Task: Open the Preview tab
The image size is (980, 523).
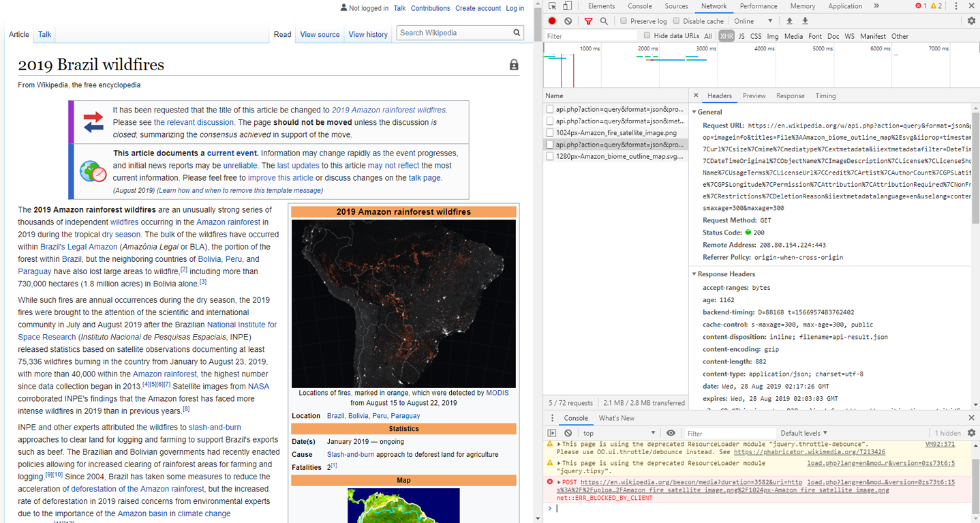Action: pos(754,95)
